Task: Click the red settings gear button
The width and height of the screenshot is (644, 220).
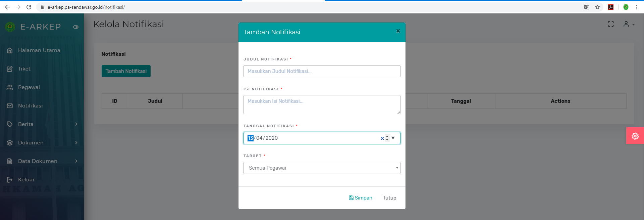Action: coord(635,136)
